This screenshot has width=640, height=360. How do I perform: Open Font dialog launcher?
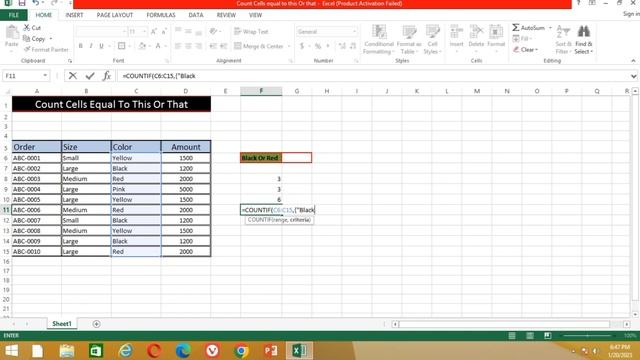tap(167, 61)
